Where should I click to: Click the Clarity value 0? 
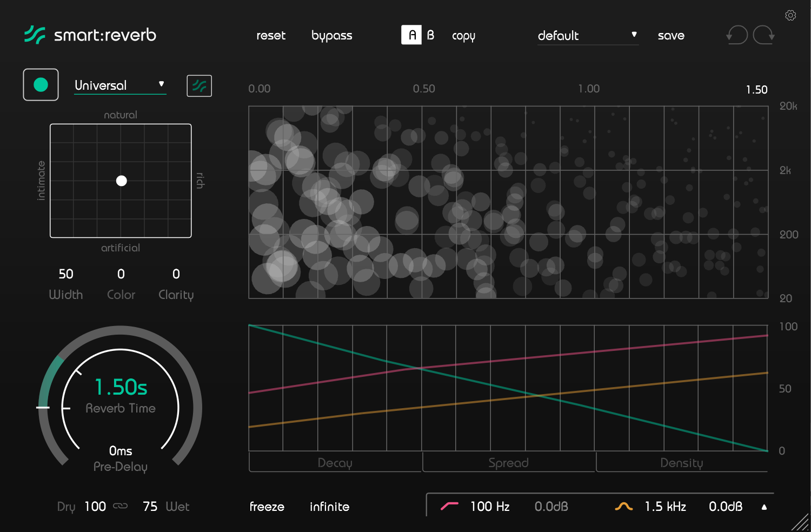(x=176, y=274)
